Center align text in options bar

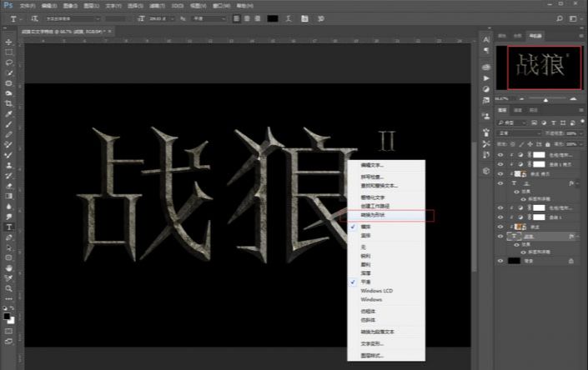pos(247,18)
